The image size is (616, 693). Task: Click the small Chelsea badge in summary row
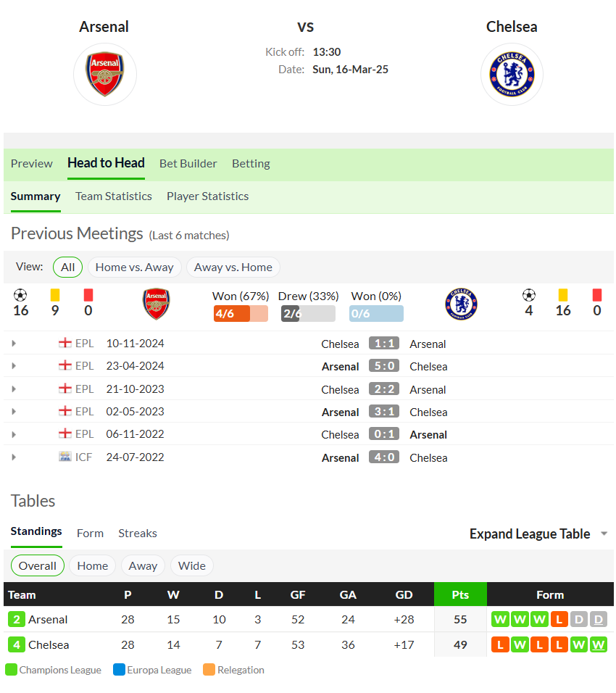click(462, 304)
